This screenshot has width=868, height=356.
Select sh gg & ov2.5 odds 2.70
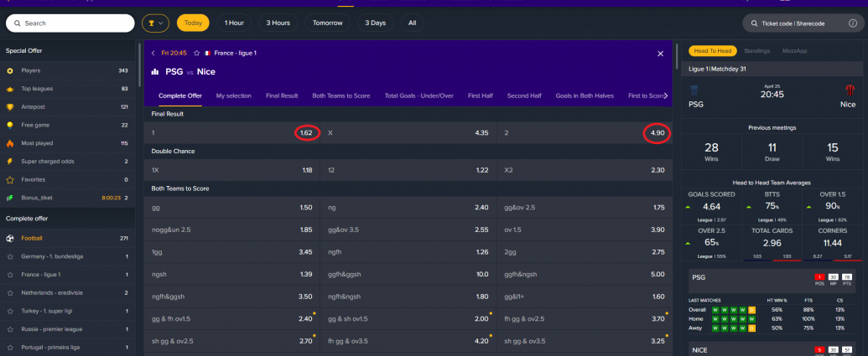pyautogui.click(x=232, y=341)
